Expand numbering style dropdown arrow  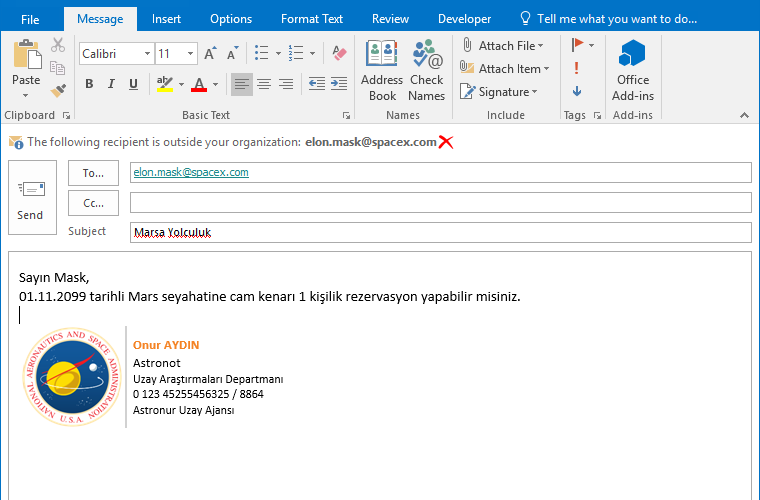[313, 53]
